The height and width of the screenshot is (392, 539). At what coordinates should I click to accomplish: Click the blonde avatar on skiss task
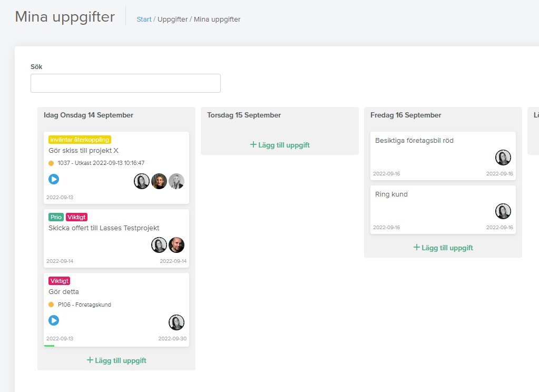(x=177, y=181)
